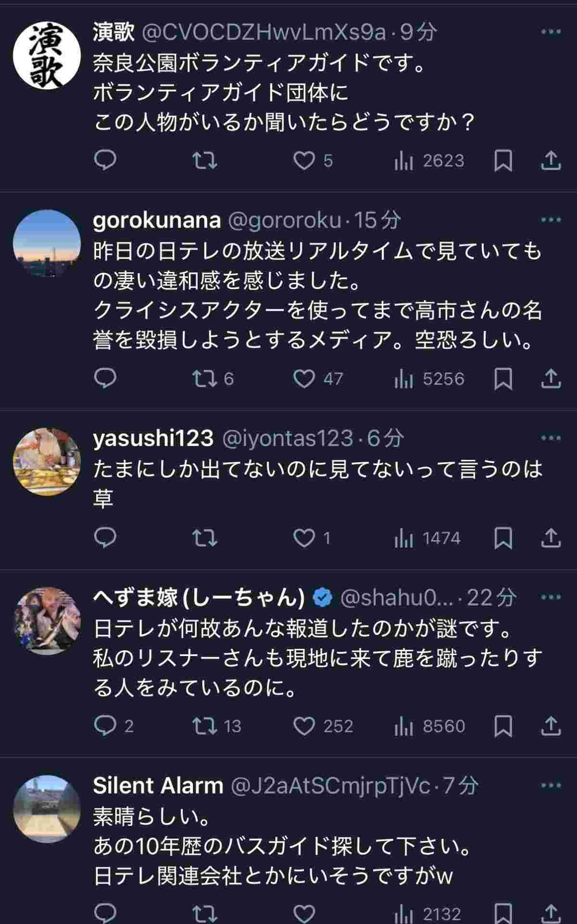Open the @iyontas123 username link

(x=288, y=438)
